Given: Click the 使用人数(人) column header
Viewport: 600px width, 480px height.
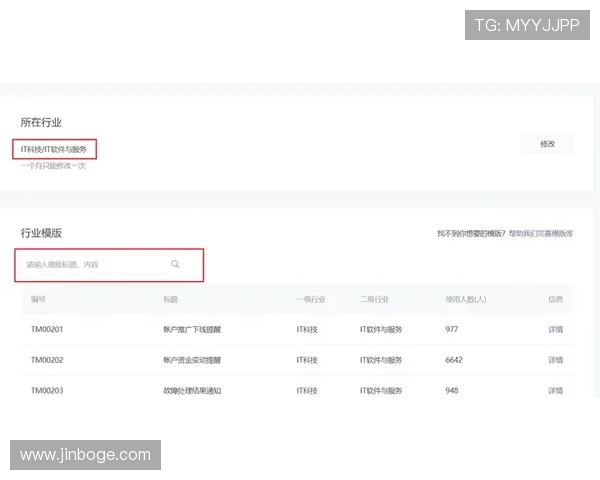Looking at the screenshot, I should pos(465,299).
